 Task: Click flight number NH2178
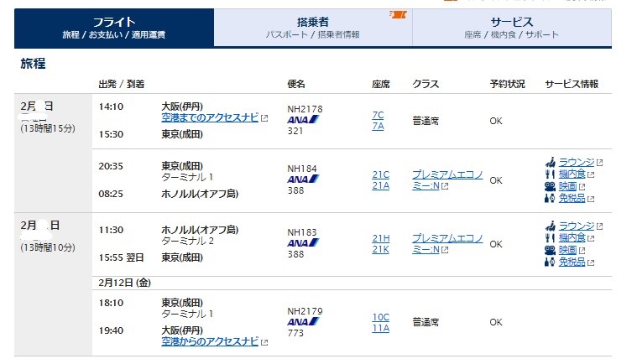point(305,109)
